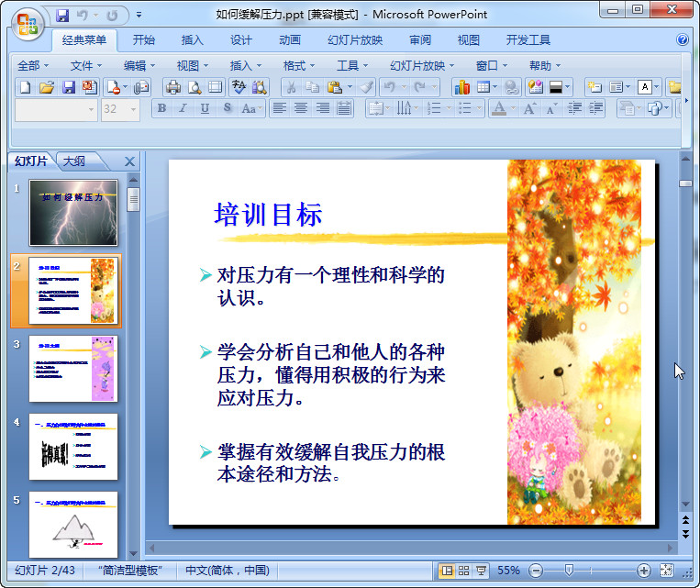Start slide show from status bar
This screenshot has height=588, width=700.
point(482,571)
